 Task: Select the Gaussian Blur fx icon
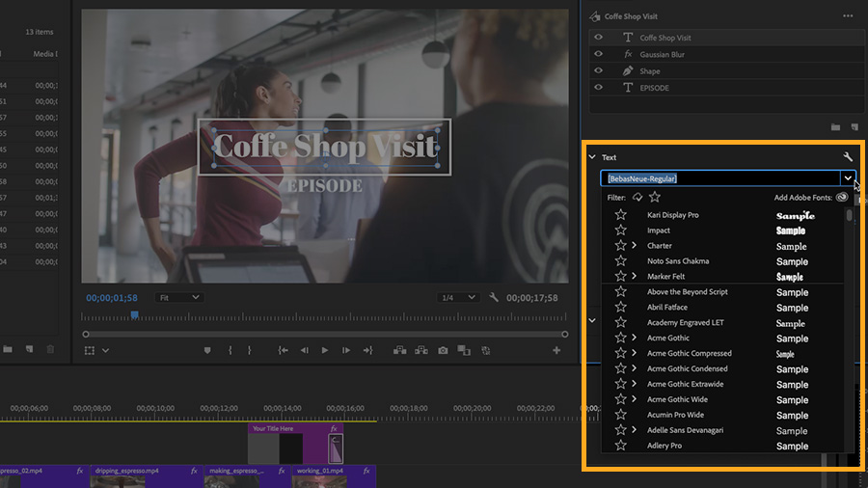[628, 54]
